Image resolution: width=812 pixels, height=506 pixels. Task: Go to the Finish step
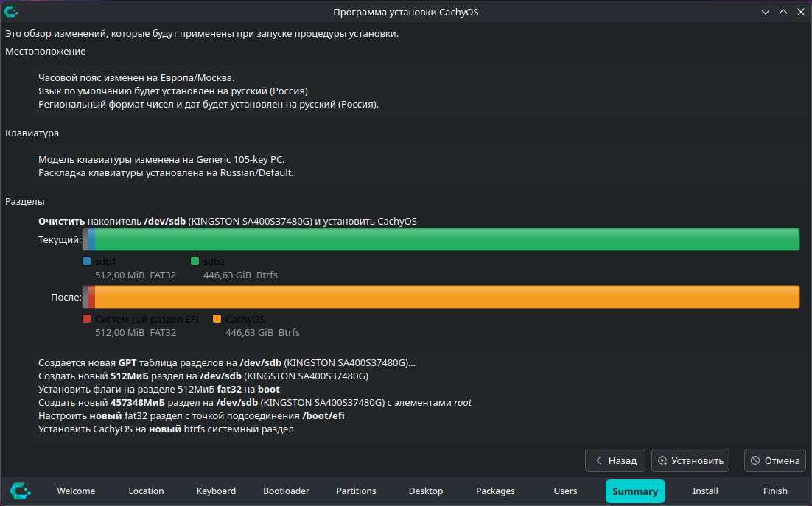tap(775, 491)
